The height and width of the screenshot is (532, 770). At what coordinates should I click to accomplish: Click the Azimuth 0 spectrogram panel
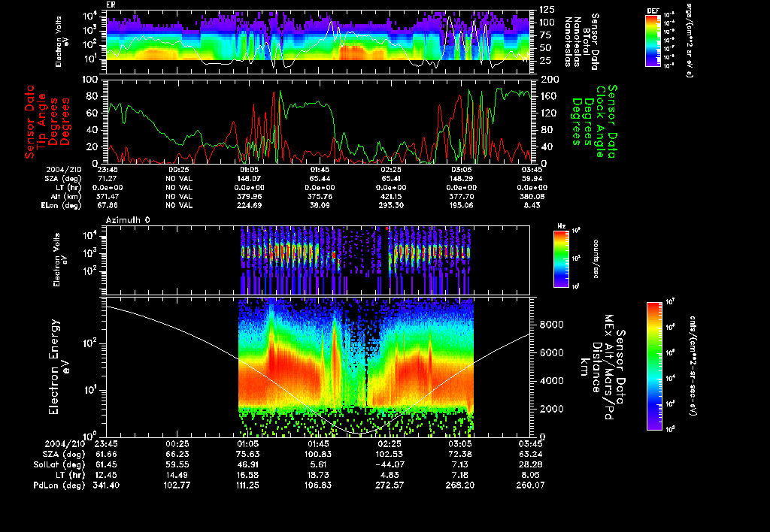point(318,260)
